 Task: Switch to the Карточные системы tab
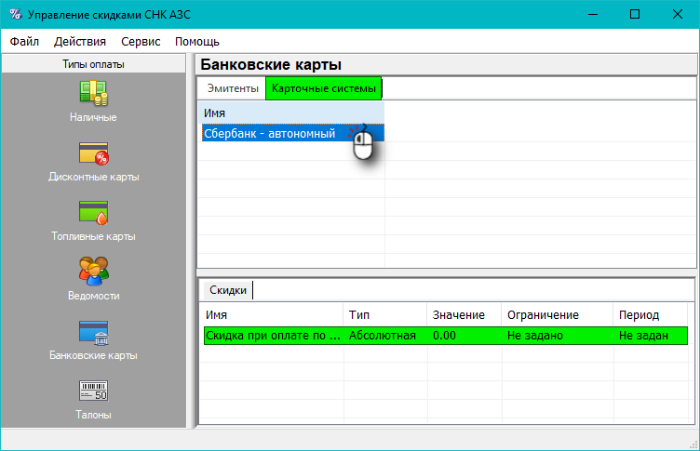[323, 89]
